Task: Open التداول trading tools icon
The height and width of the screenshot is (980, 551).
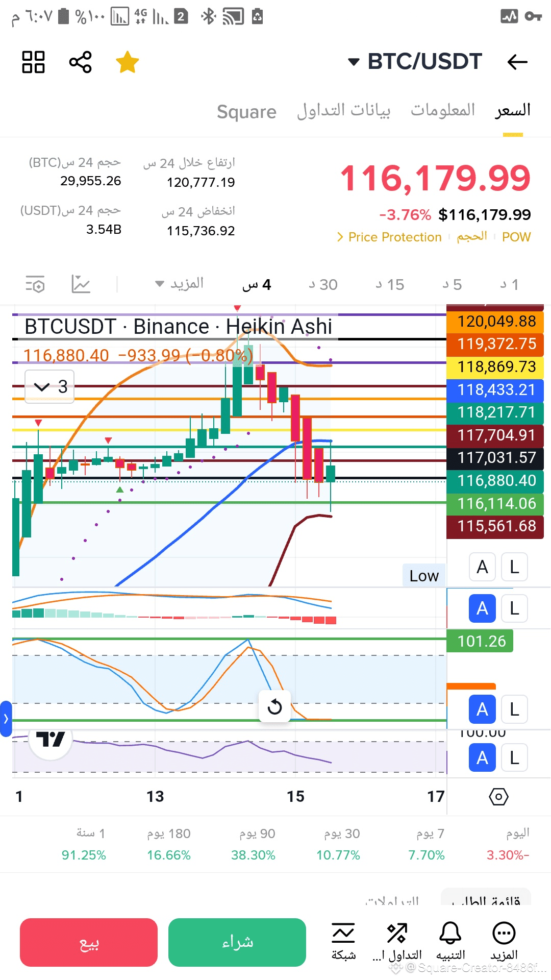Action: click(397, 942)
